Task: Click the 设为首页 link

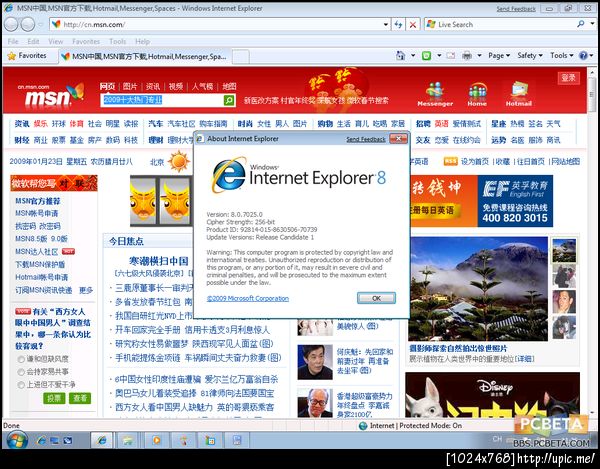Action: (474, 161)
